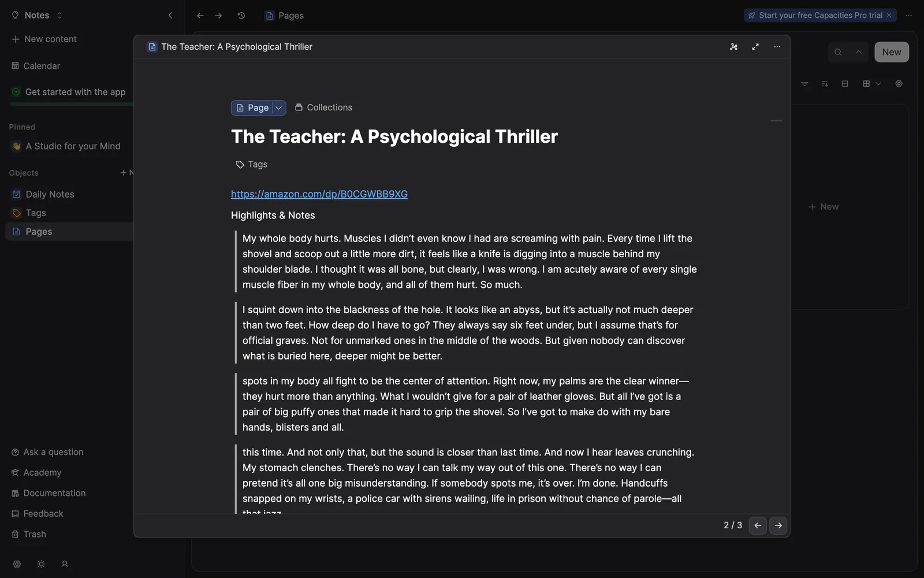Go to previous page with footer left arrow
The width and height of the screenshot is (924, 578).
758,525
